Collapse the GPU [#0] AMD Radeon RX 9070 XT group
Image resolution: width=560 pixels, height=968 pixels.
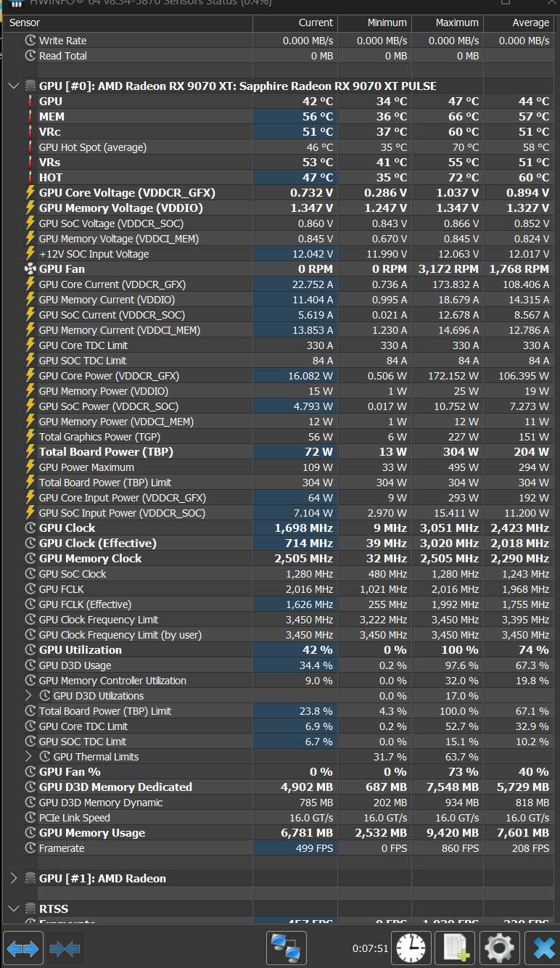click(x=13, y=86)
